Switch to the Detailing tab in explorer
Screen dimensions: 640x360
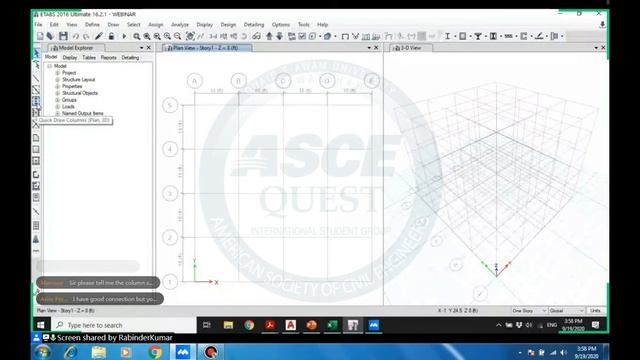tap(130, 58)
